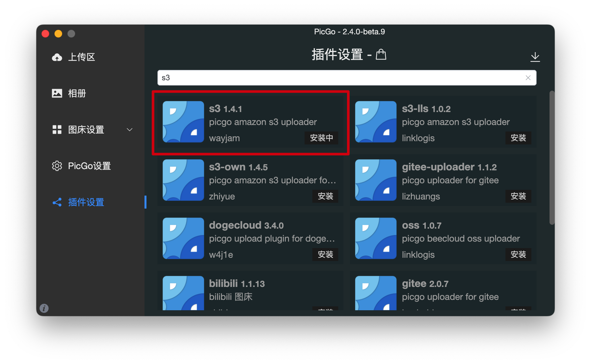Click the gear icon for PicGo设置
The image size is (591, 364).
click(57, 166)
